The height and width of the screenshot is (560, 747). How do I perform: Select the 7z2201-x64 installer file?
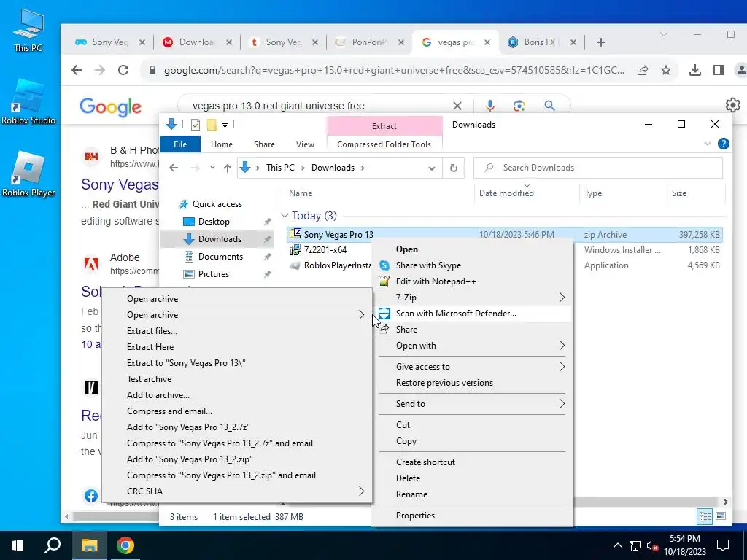(325, 250)
